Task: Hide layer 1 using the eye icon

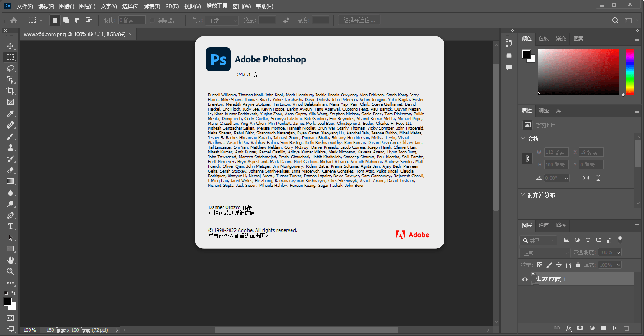Action: 525,279
